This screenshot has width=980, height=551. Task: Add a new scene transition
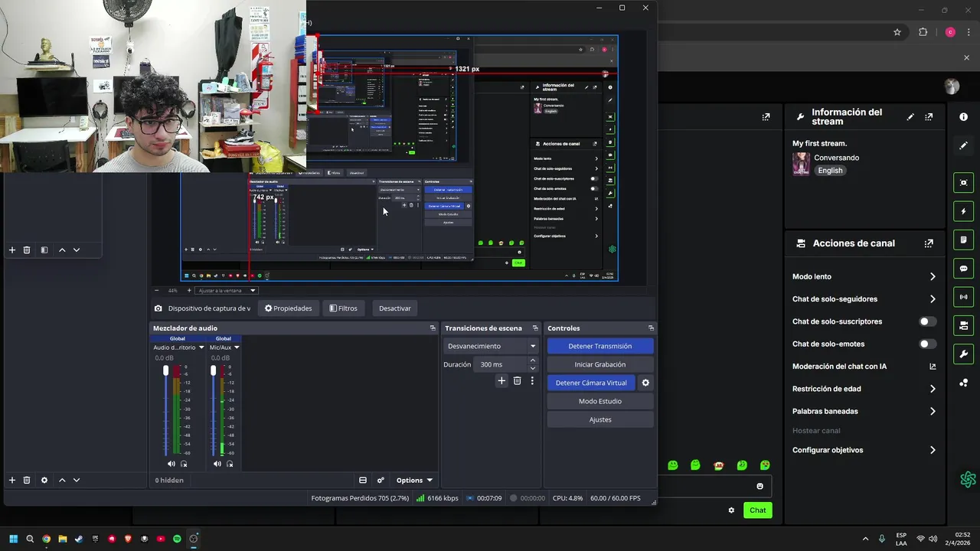501,380
